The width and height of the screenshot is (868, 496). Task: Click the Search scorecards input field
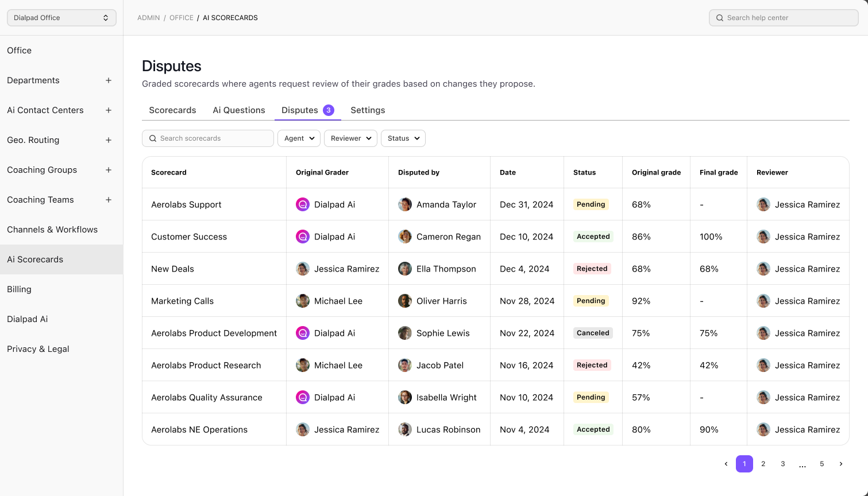point(208,138)
